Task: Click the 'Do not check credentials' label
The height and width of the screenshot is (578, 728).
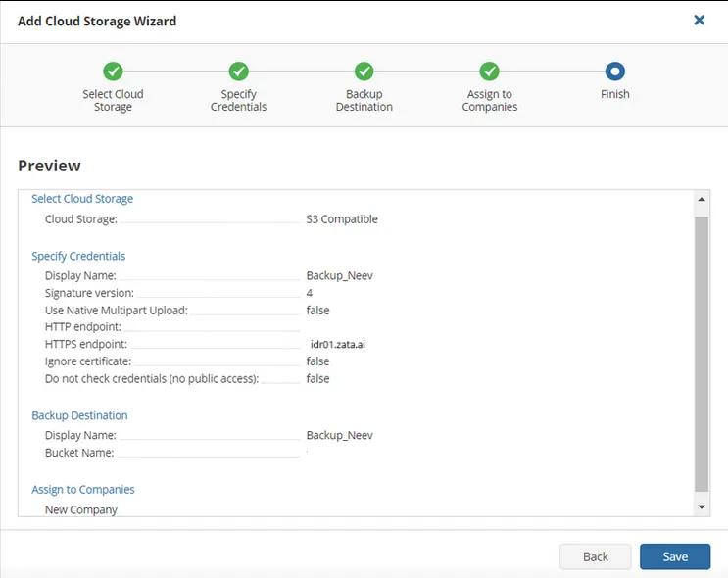Action: pos(152,379)
